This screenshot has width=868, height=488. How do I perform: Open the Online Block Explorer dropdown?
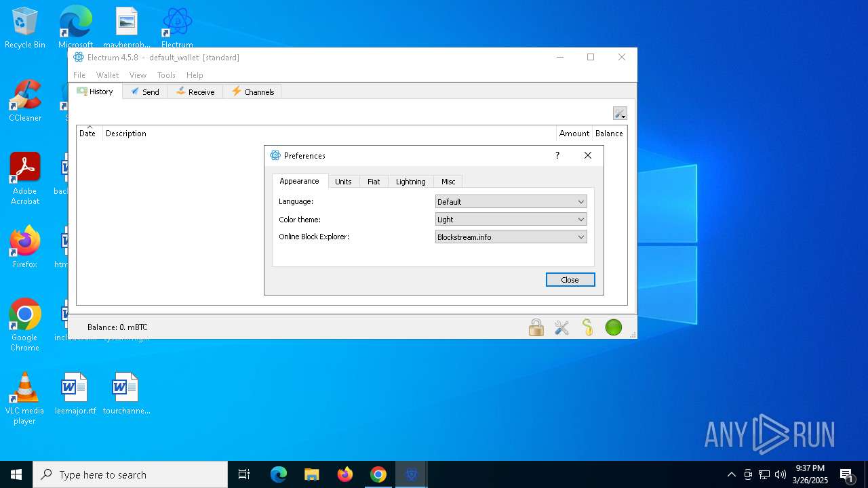pyautogui.click(x=511, y=237)
